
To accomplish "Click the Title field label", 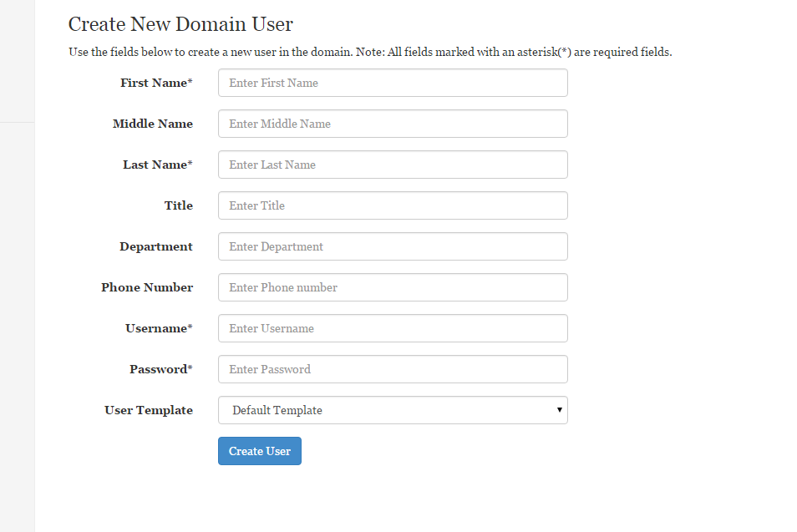I will click(179, 205).
